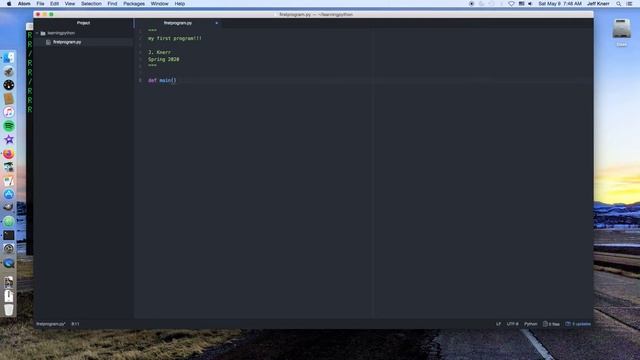Click the cursor position 8:11 in status bar
Screen dimensions: 640x360
coord(76,324)
